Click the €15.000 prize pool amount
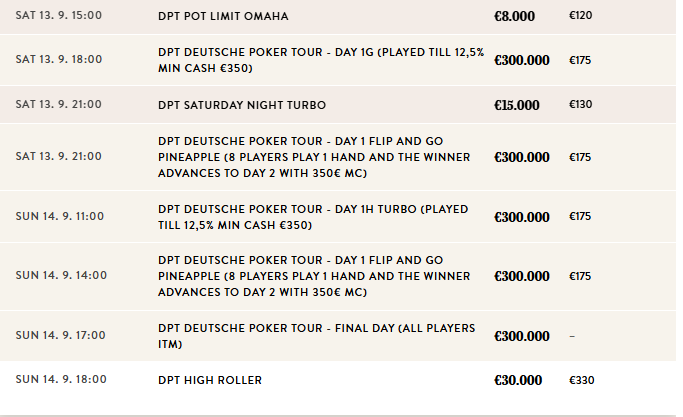This screenshot has height=417, width=683. (517, 105)
